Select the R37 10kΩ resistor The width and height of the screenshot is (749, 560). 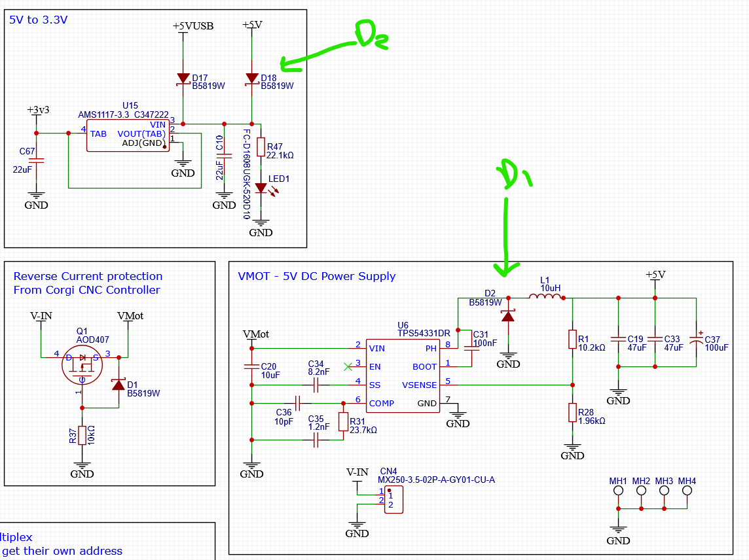(x=82, y=435)
